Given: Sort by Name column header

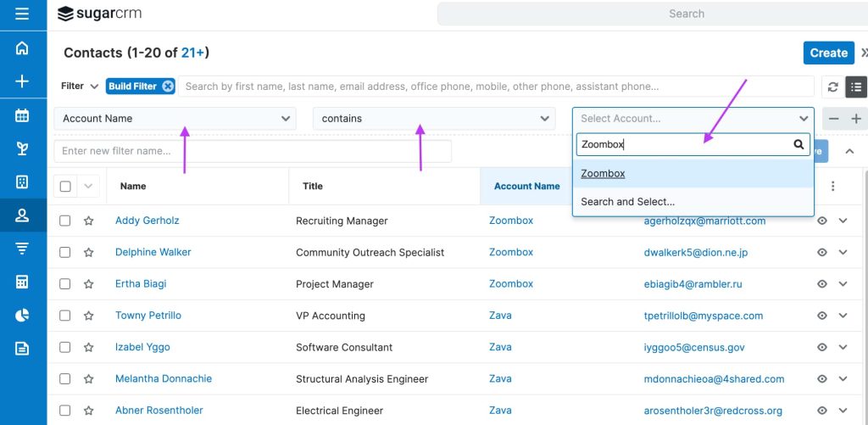Looking at the screenshot, I should (x=133, y=186).
